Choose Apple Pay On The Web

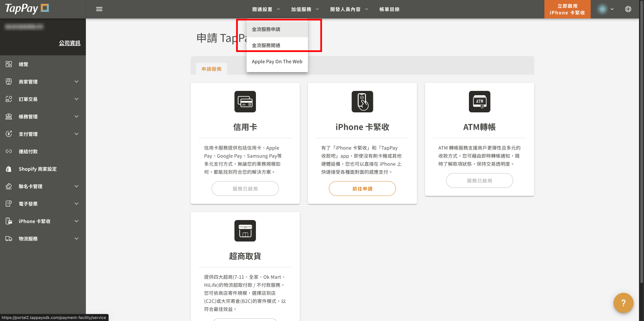277,62
